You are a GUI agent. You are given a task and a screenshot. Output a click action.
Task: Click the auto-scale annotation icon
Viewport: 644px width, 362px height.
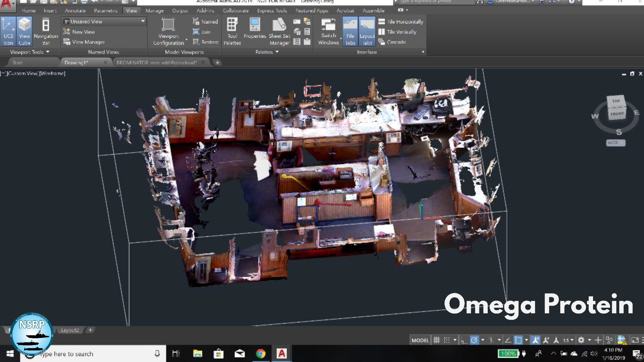click(546, 340)
